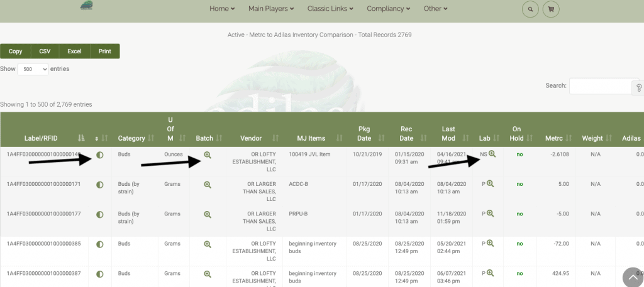This screenshot has width=644, height=287.
Task: View lab results magnifier for PRPU-B row
Action: click(490, 213)
